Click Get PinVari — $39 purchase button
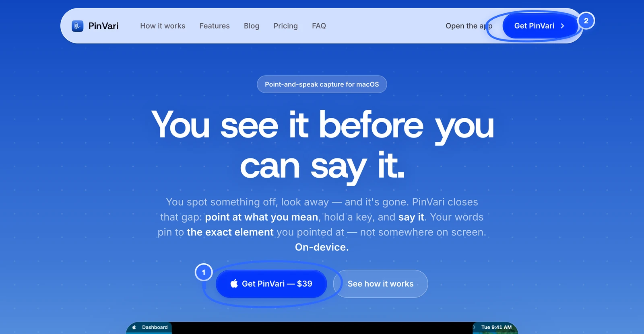 point(271,284)
